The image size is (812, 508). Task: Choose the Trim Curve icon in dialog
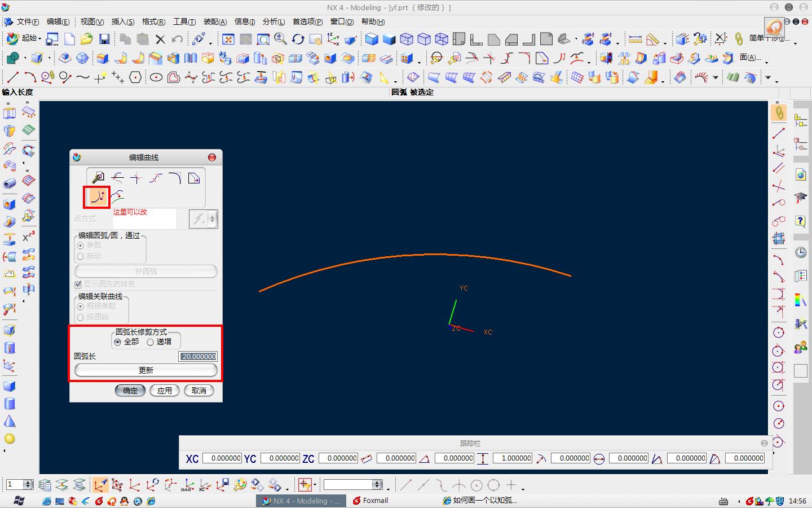117,178
